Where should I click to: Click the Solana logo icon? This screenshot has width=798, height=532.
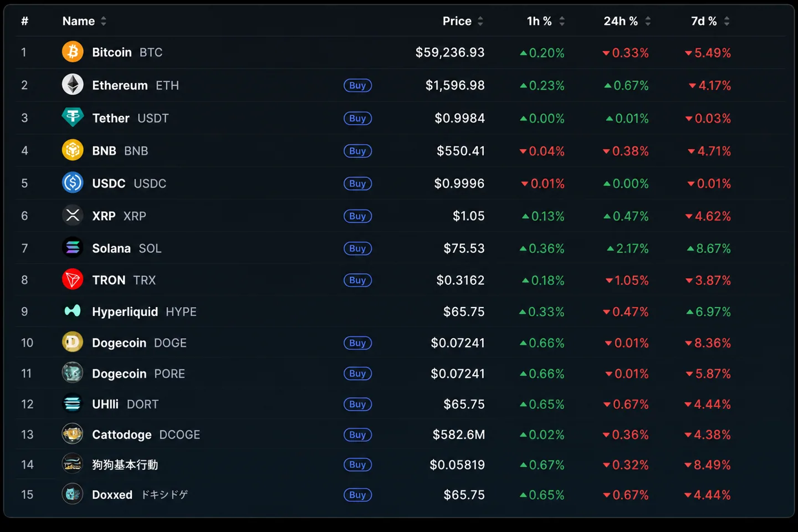click(x=73, y=248)
